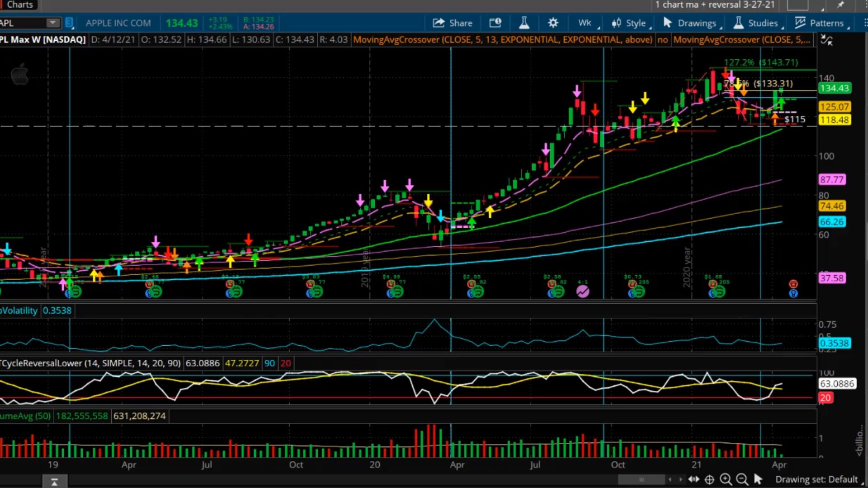868x488 pixels.
Task: Expand the symbol entry dropdown arrow
Action: [53, 23]
